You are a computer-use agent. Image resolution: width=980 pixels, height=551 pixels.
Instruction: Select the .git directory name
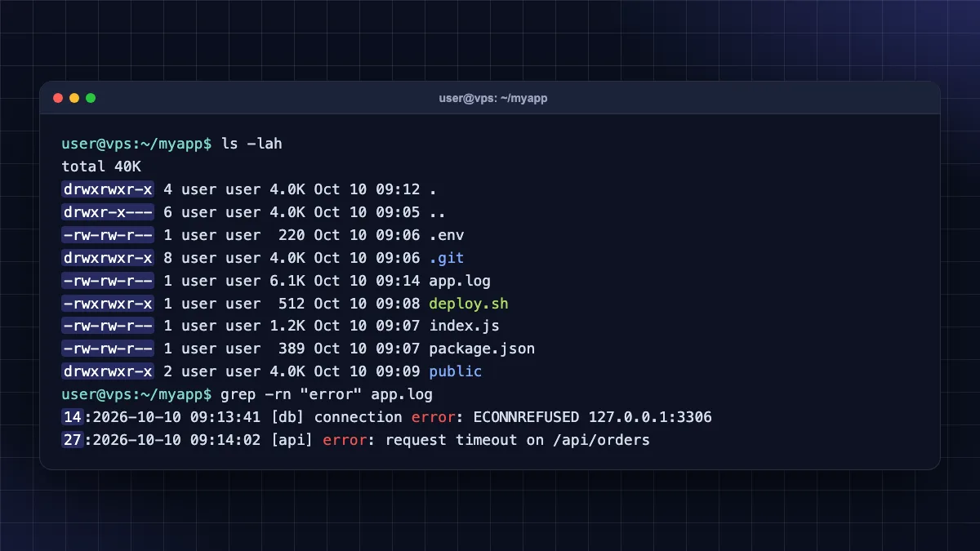pos(447,258)
